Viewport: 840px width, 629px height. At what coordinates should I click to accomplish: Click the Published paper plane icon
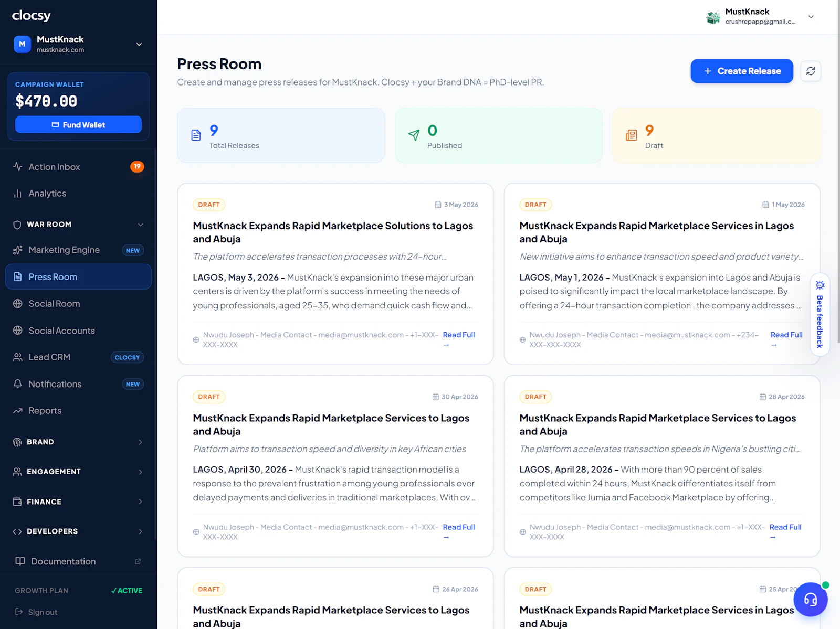pyautogui.click(x=414, y=135)
